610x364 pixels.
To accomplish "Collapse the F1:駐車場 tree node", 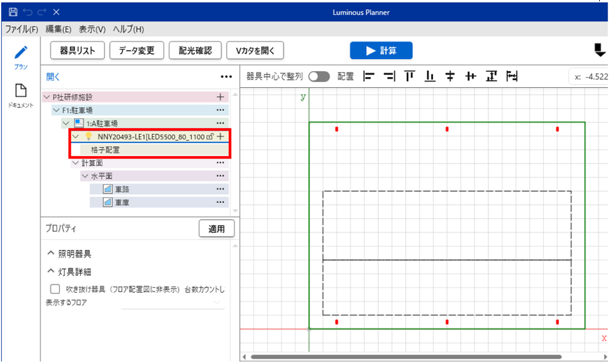I will [56, 110].
